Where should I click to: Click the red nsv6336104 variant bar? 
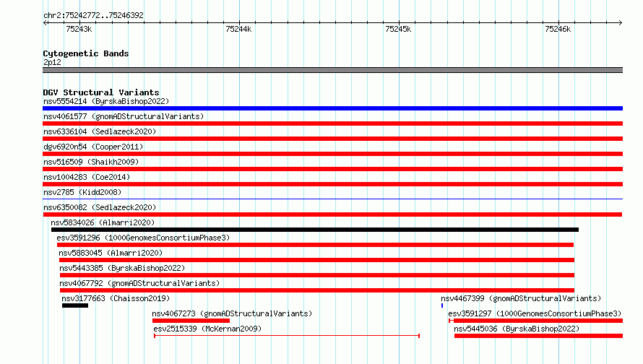tap(332, 139)
